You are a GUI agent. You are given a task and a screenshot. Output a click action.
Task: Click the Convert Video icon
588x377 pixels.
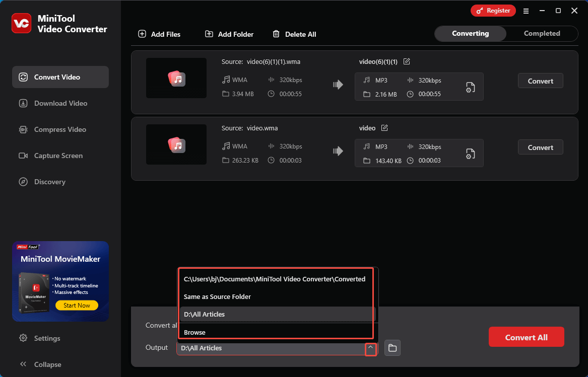(23, 77)
